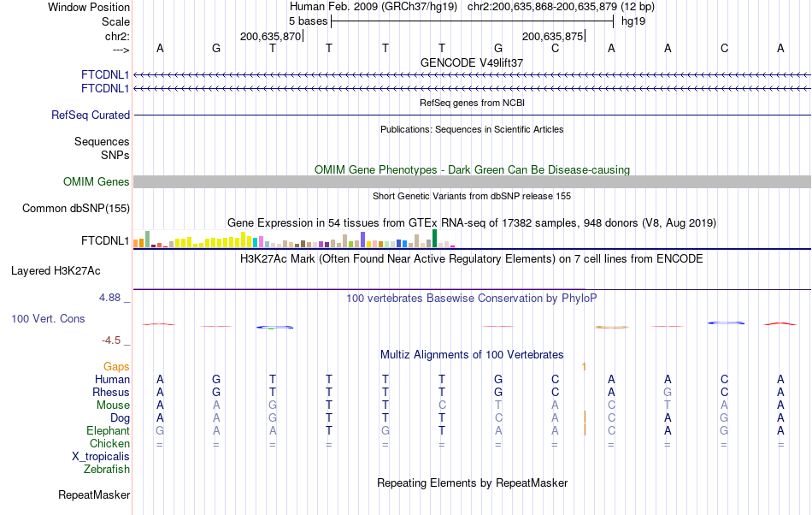This screenshot has height=515, width=812.
Task: Click the Dog alignment row label
Action: pyautogui.click(x=120, y=417)
